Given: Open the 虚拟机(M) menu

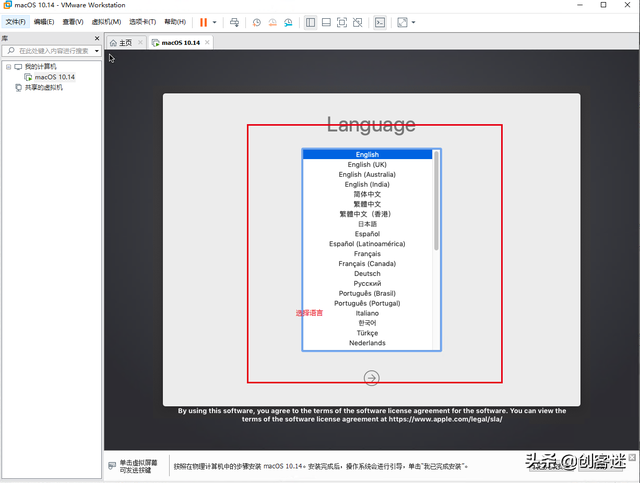Looking at the screenshot, I should tap(106, 22).
